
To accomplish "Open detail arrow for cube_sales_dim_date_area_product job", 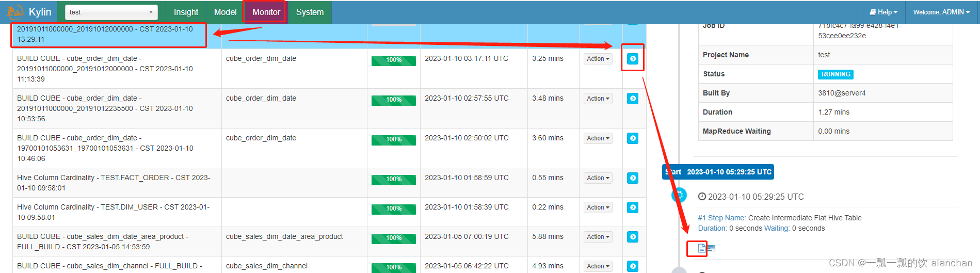I will (633, 237).
